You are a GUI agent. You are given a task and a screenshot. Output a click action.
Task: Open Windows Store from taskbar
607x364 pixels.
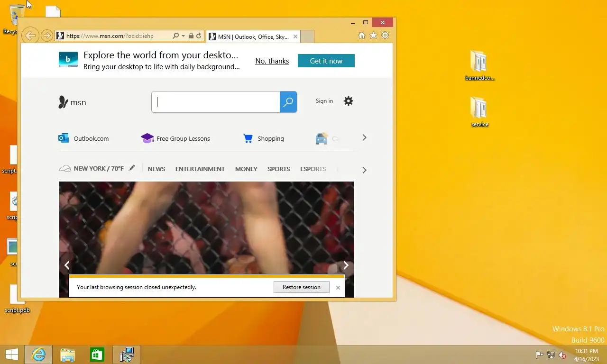(97, 355)
